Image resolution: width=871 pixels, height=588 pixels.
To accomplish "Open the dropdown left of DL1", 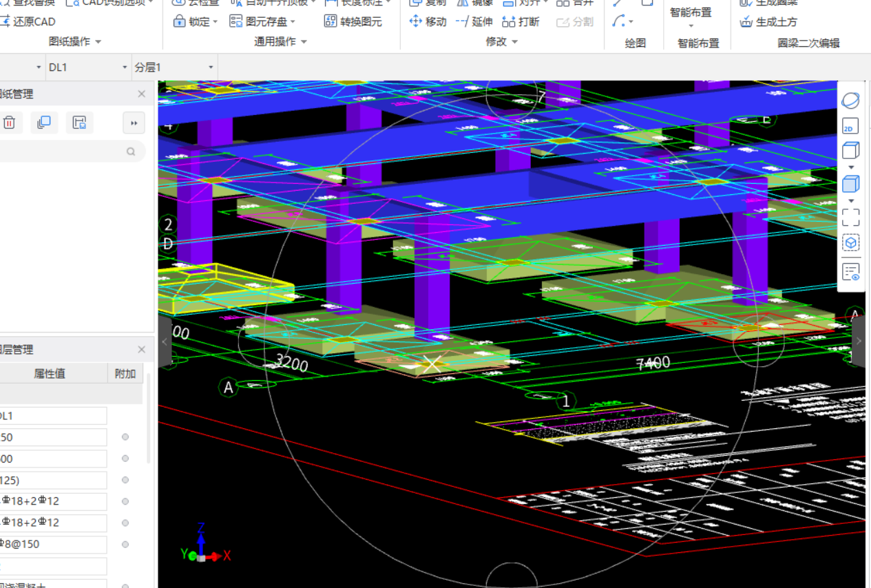I will 39,67.
